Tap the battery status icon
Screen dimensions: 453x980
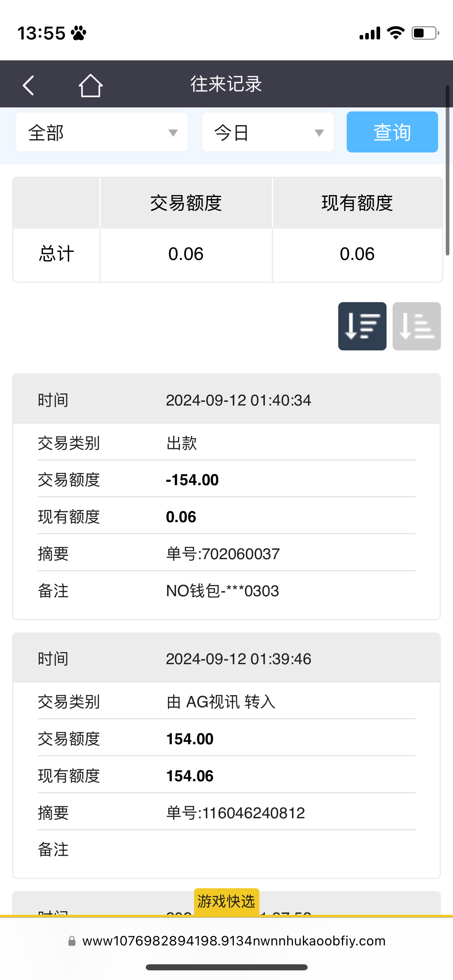(x=425, y=33)
